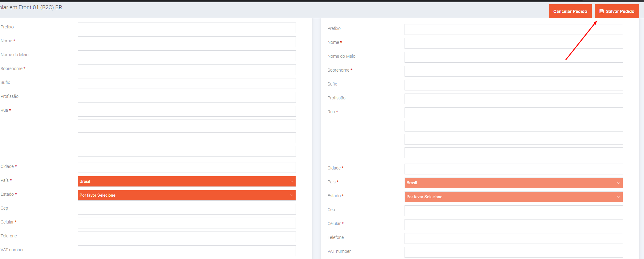This screenshot has width=644, height=259.
Task: Focus the right Profissão input field
Action: (x=513, y=99)
